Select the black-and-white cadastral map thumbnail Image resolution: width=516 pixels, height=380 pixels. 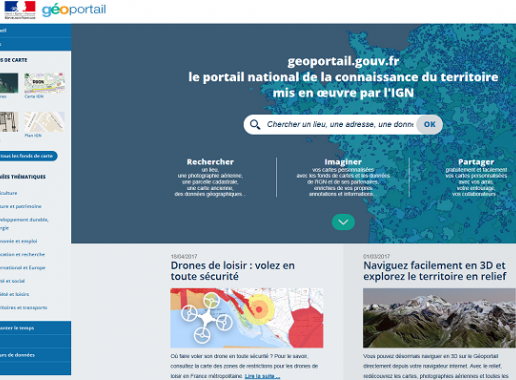pyautogui.click(x=9, y=122)
